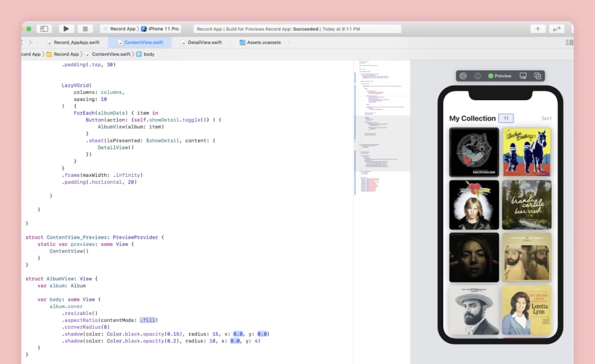Open the body property breadcrumb
Viewport: 595px width, 364px height.
click(x=145, y=54)
